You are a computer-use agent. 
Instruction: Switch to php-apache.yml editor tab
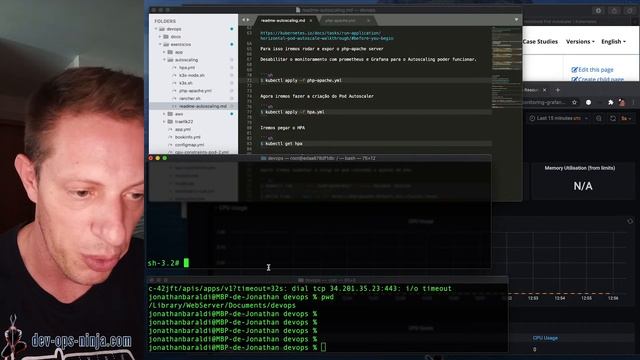point(340,20)
